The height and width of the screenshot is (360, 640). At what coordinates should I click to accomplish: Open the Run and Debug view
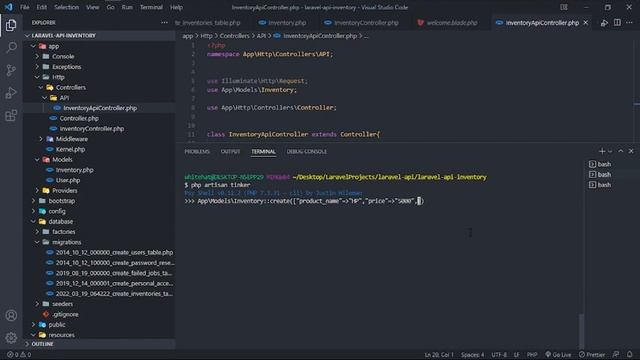(11, 93)
